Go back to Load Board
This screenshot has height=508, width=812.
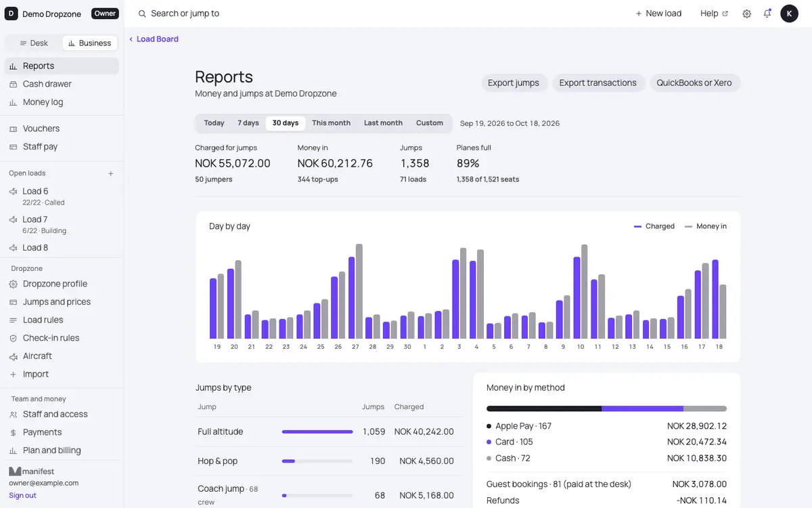pyautogui.click(x=154, y=39)
